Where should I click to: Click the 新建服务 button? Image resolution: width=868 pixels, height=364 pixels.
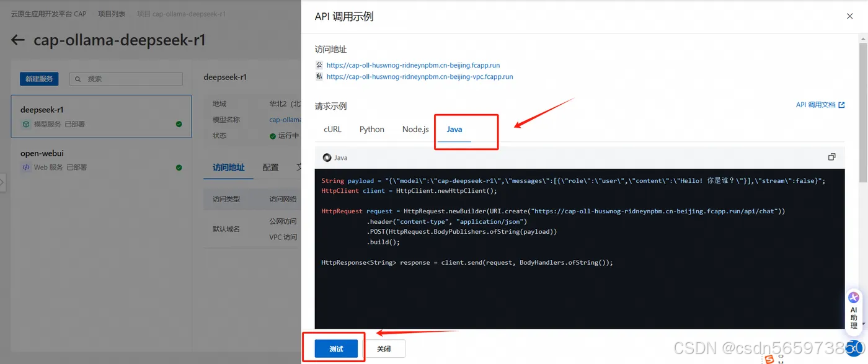pyautogui.click(x=39, y=79)
